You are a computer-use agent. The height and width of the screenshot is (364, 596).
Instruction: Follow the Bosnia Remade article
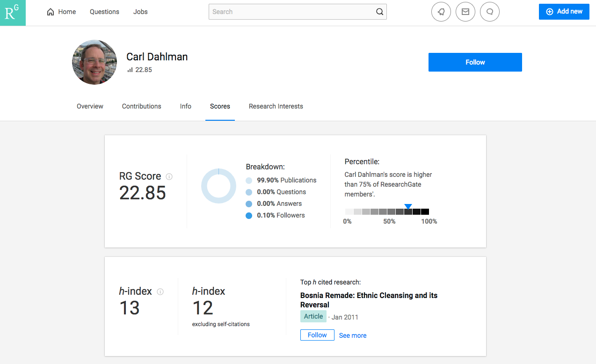point(317,335)
